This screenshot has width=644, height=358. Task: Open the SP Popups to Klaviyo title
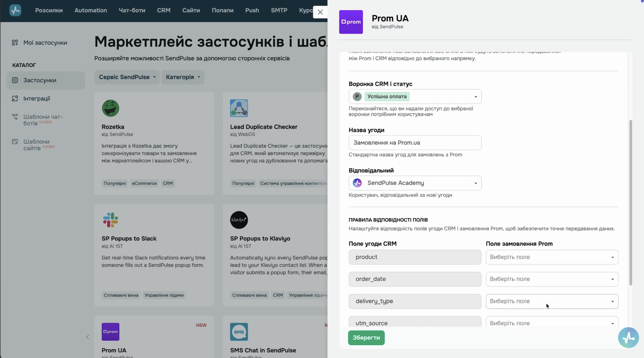point(260,239)
